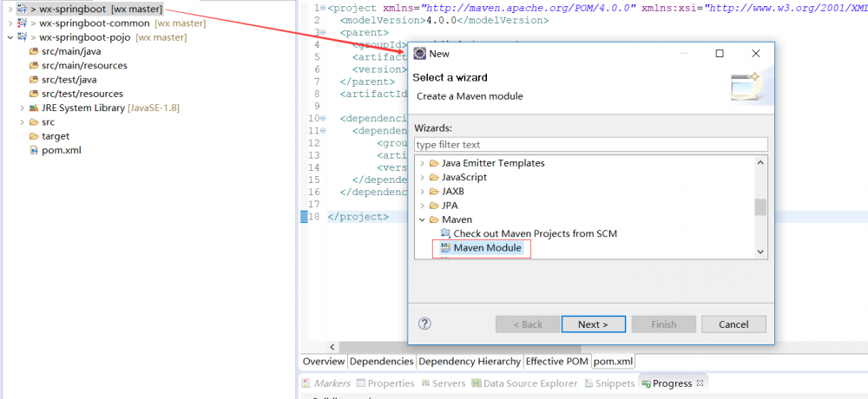Click the JRE System Library icon
The height and width of the screenshot is (399, 868).
(34, 108)
